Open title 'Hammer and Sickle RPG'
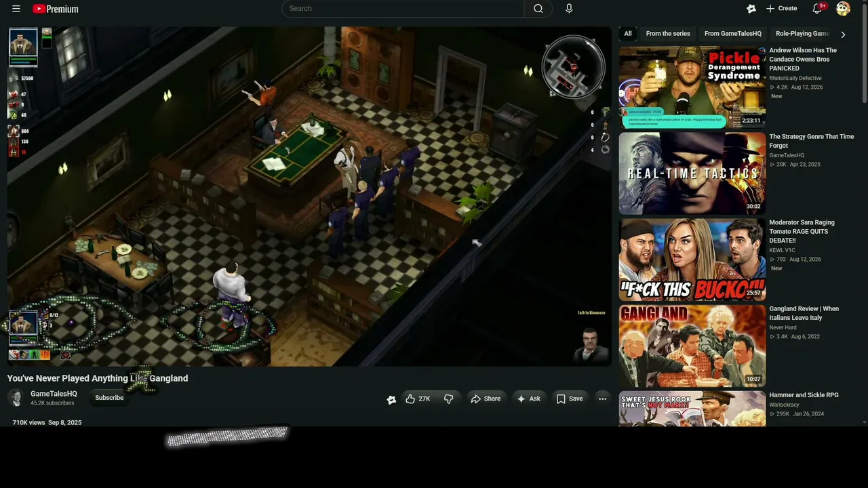 coord(804,395)
